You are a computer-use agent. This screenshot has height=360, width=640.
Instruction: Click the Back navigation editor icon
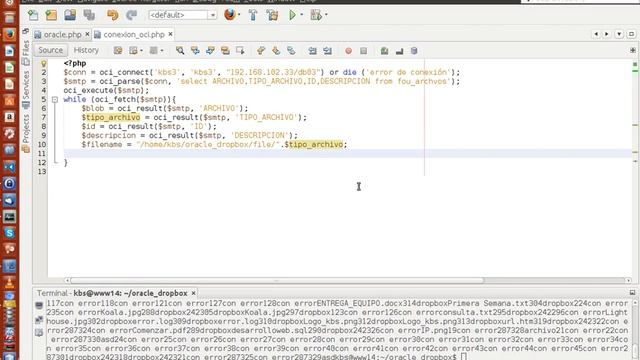pyautogui.click(x=133, y=51)
